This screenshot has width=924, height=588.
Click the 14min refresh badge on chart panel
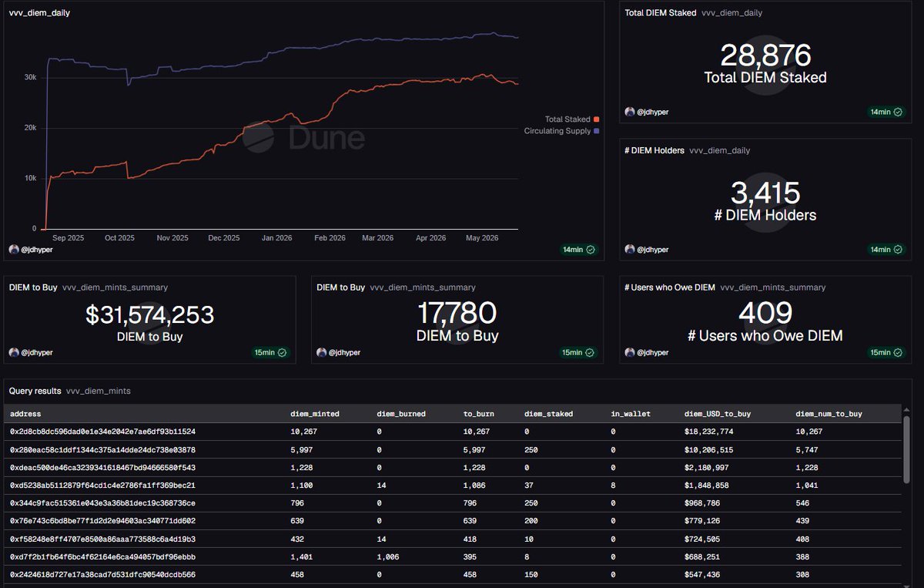[580, 250]
